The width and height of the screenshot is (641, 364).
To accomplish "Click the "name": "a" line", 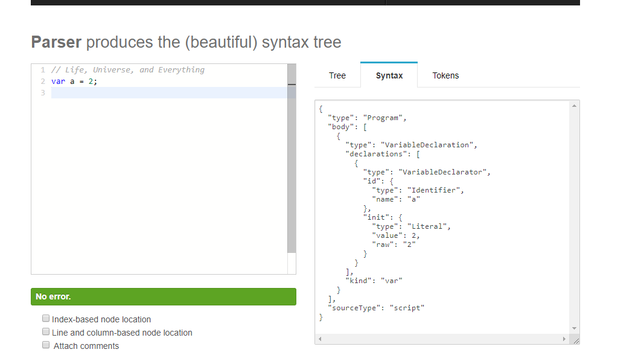I will pos(396,199).
